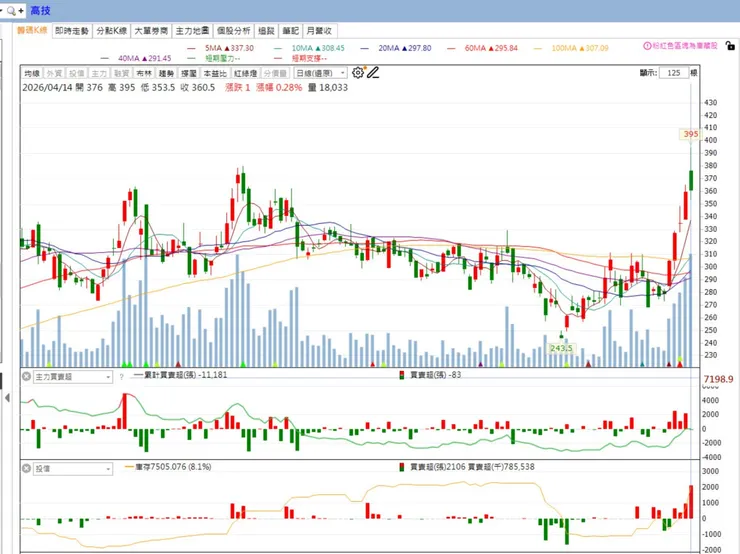Toggle the 分價量 price-volume button
This screenshot has height=554, width=740.
[x=275, y=73]
